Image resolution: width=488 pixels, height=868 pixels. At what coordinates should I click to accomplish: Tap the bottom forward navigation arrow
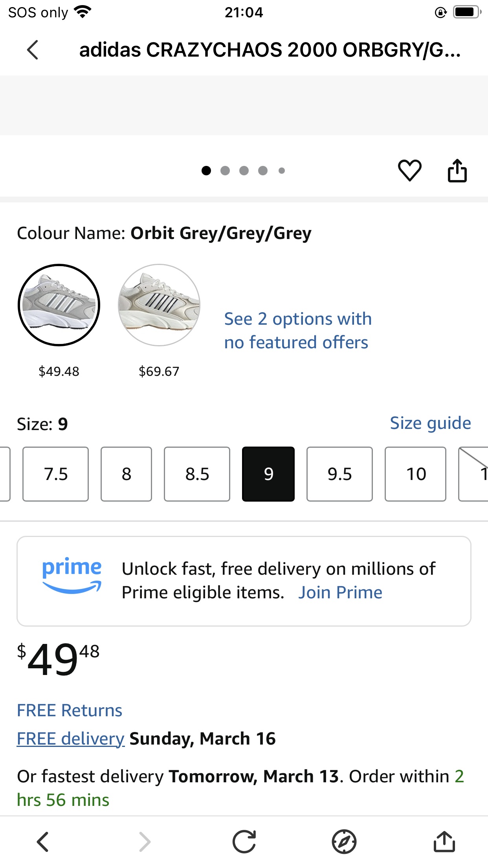(x=145, y=842)
